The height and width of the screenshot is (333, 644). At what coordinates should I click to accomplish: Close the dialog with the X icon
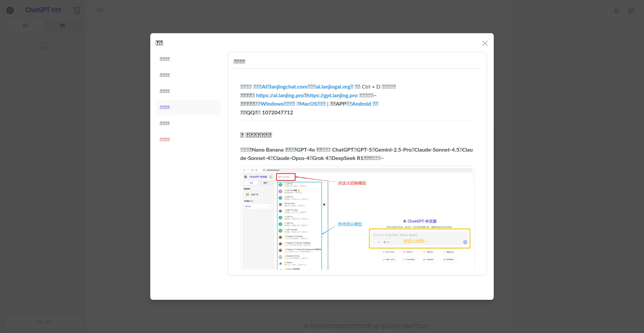[x=485, y=43]
